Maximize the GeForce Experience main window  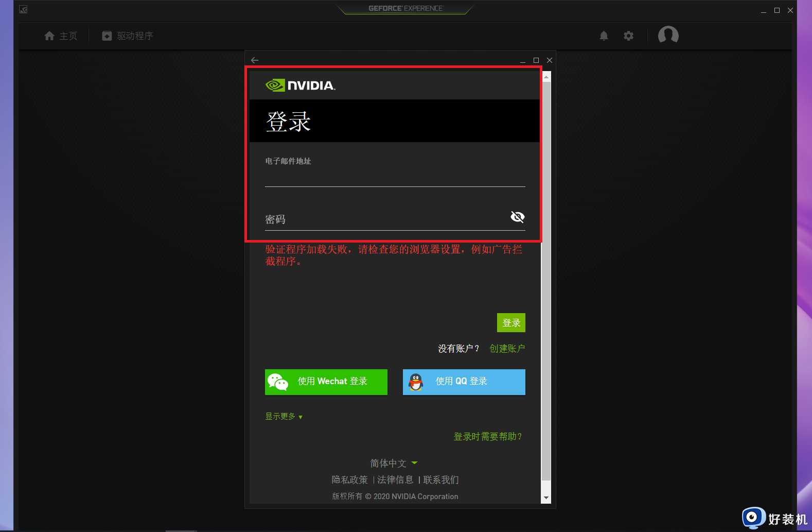coord(777,10)
